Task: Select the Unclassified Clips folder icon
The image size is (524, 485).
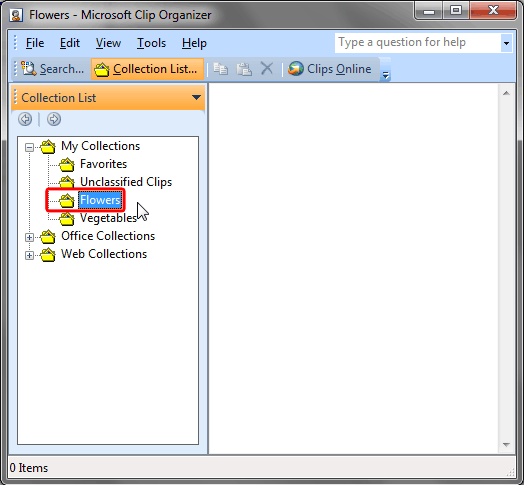Action: [67, 182]
